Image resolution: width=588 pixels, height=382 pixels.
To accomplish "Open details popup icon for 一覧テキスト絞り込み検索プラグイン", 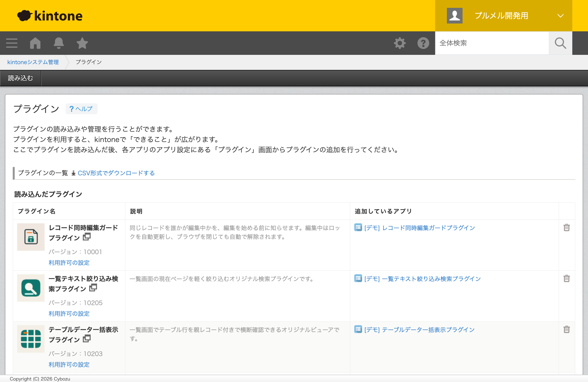I will tap(93, 288).
